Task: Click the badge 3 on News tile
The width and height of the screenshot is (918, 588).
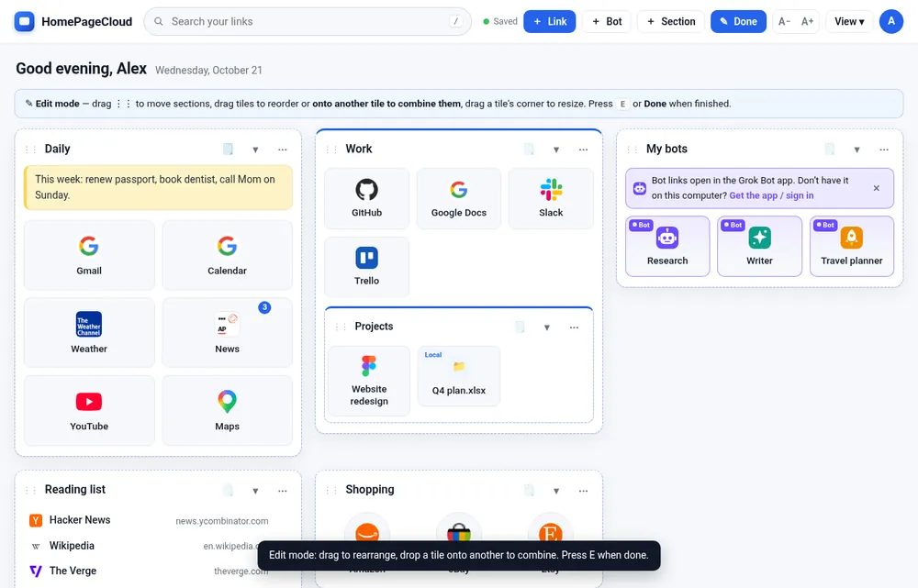Action: click(x=264, y=307)
